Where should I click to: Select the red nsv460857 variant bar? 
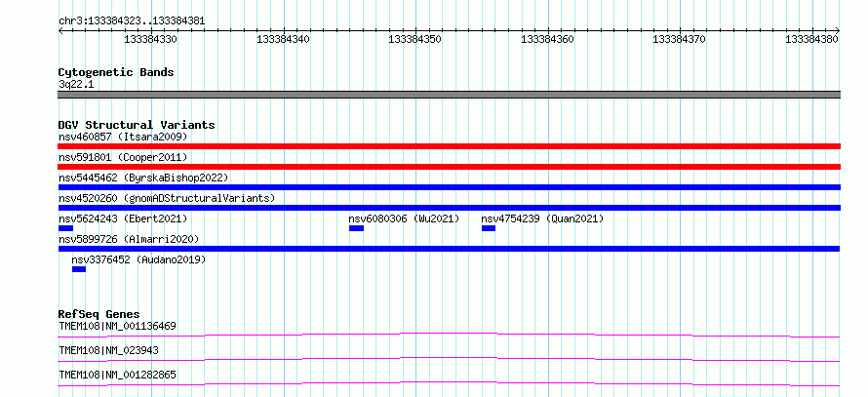click(x=449, y=146)
